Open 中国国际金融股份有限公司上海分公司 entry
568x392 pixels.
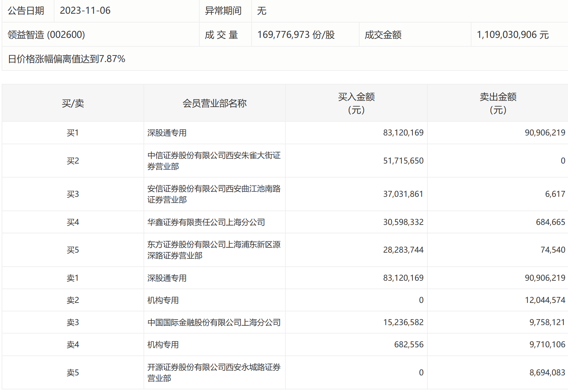coord(214,322)
